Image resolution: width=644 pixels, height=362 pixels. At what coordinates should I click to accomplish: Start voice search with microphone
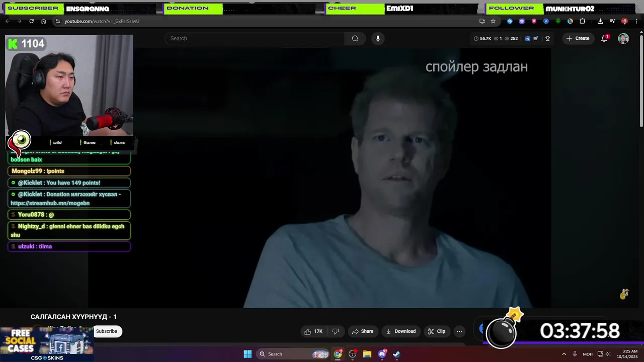378,38
